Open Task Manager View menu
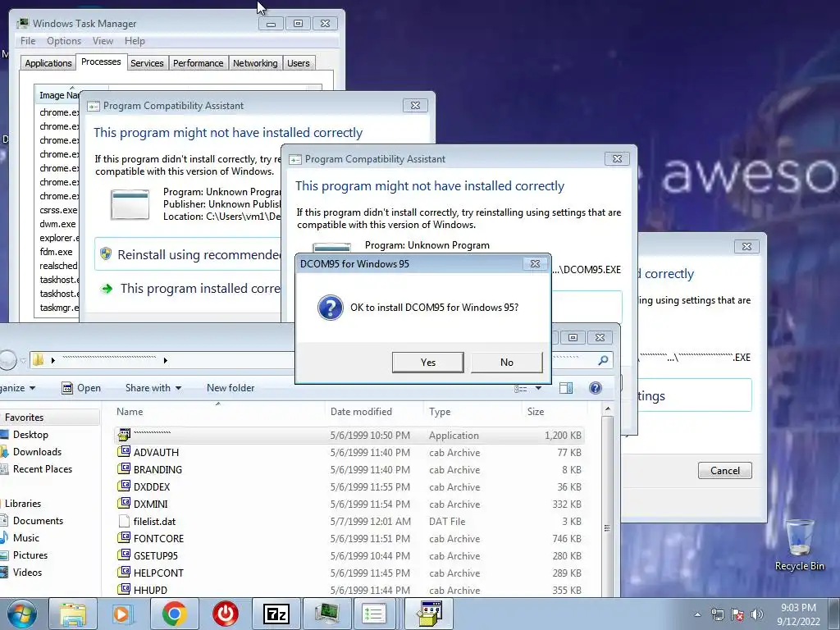The height and width of the screenshot is (630, 840). coord(103,41)
